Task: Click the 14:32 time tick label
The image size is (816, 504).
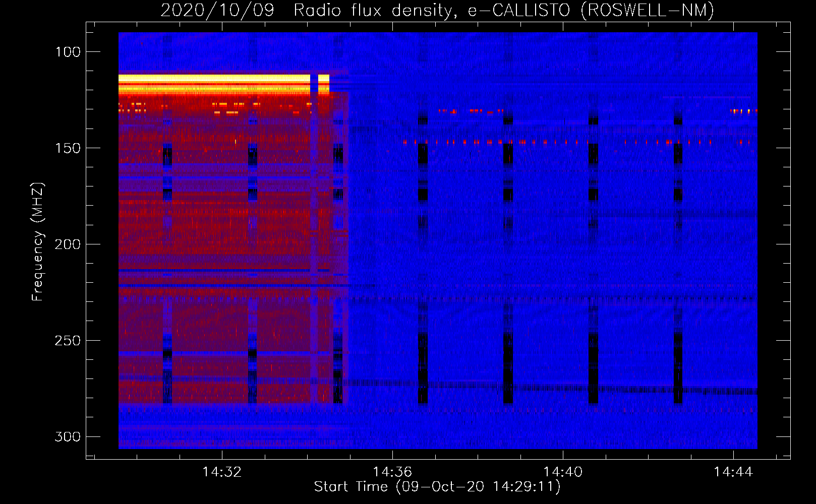Action: point(222,472)
